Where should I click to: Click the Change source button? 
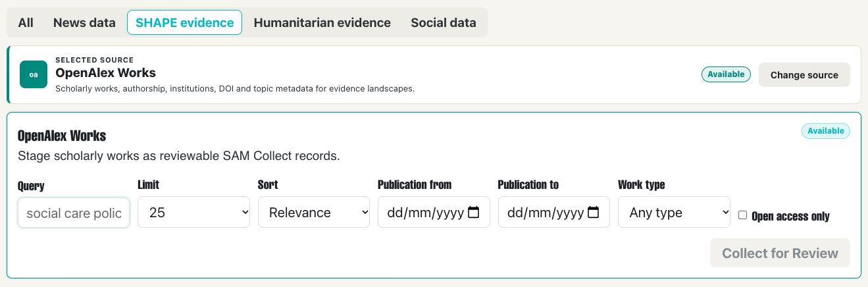804,75
